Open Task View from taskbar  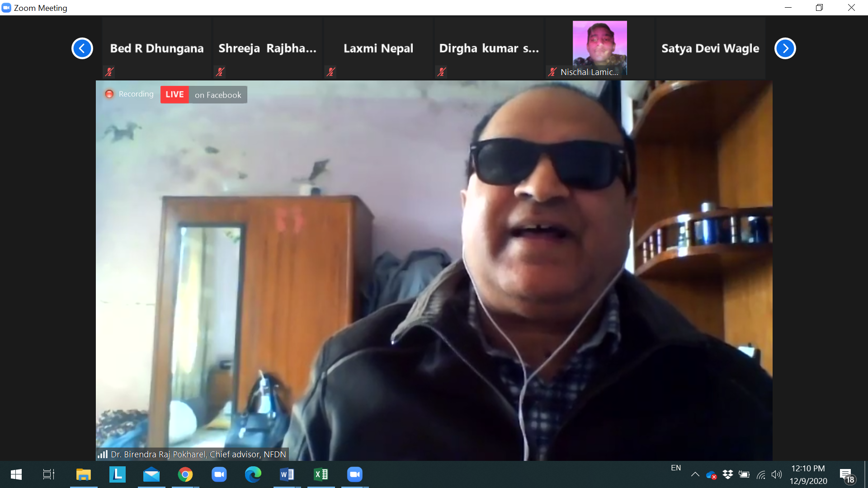[49, 474]
